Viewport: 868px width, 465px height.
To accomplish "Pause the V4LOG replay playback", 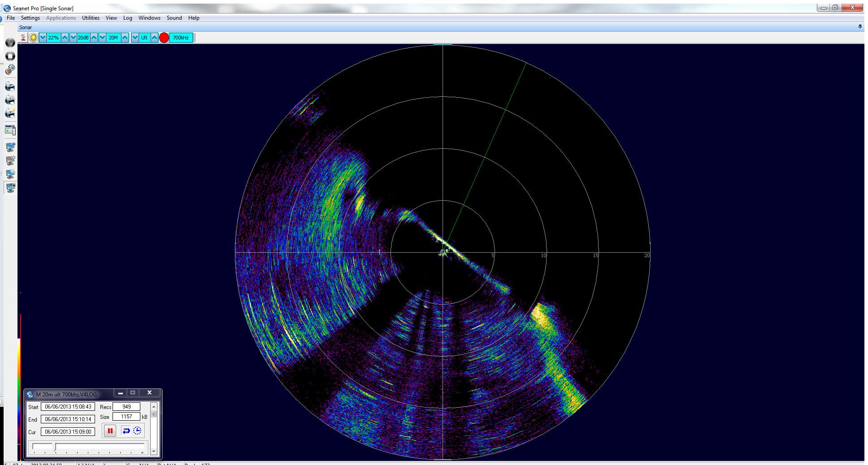I will [110, 431].
